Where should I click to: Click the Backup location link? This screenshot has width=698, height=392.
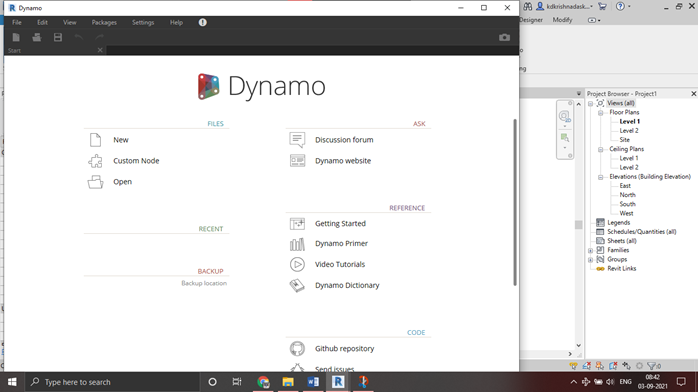click(x=204, y=283)
